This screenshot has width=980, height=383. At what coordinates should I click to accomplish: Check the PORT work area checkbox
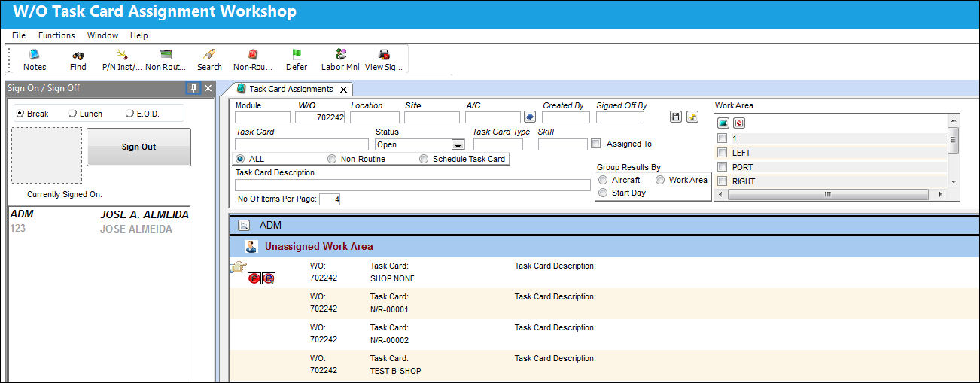point(723,167)
